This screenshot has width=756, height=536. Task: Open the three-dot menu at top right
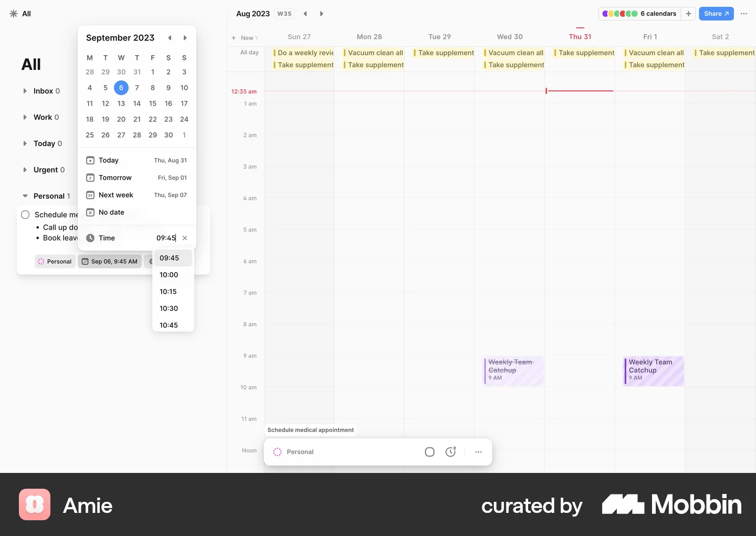coord(744,14)
